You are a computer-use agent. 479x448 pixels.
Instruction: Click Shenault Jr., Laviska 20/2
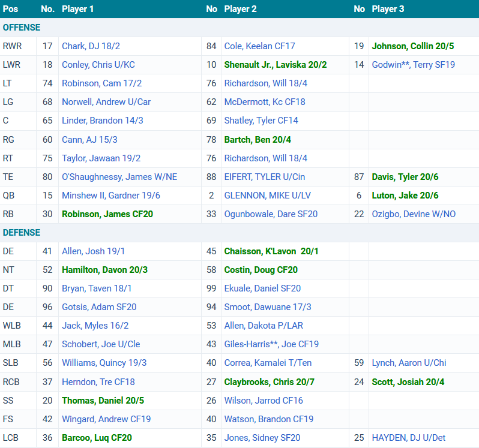tap(276, 65)
